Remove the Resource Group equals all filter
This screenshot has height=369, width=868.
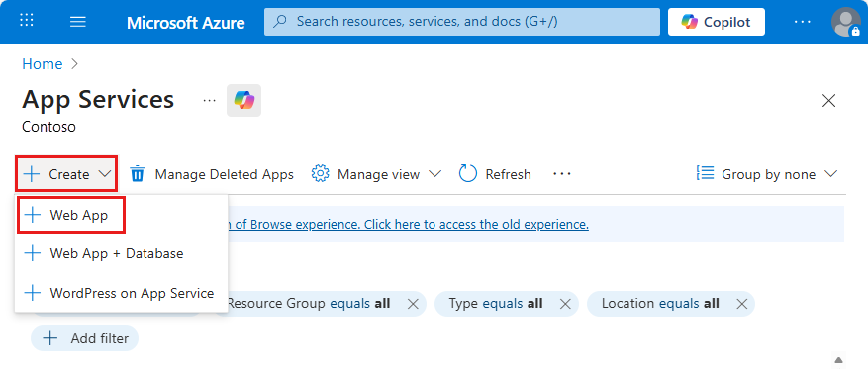pyautogui.click(x=413, y=304)
